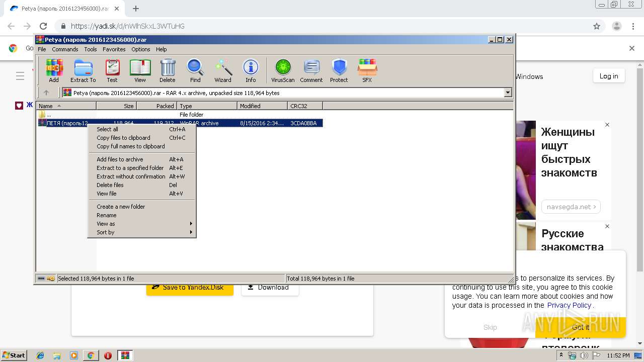Open the Help menu
Image resolution: width=644 pixels, height=362 pixels.
click(x=161, y=49)
